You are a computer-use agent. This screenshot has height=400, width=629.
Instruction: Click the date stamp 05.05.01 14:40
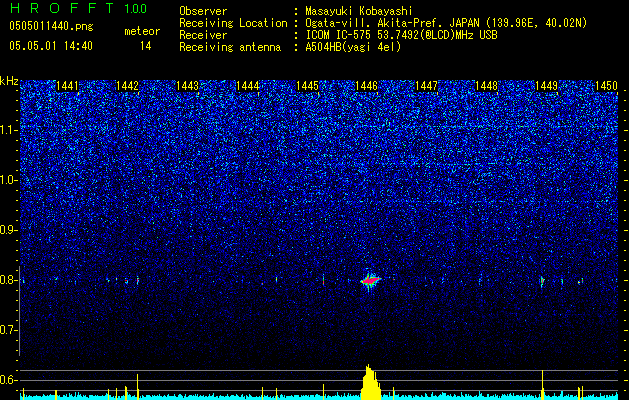coord(51,45)
